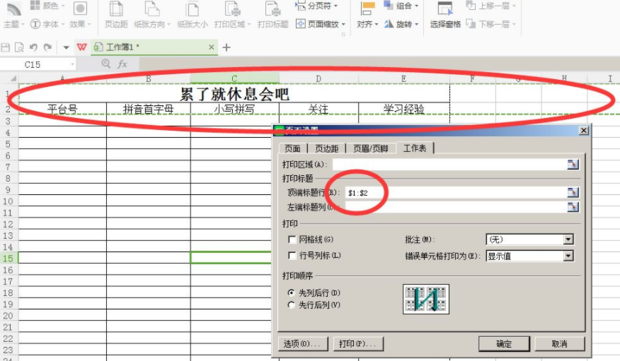The width and height of the screenshot is (620, 361).
Task: Switch to the 页眉/页脚 tab
Action: click(370, 148)
